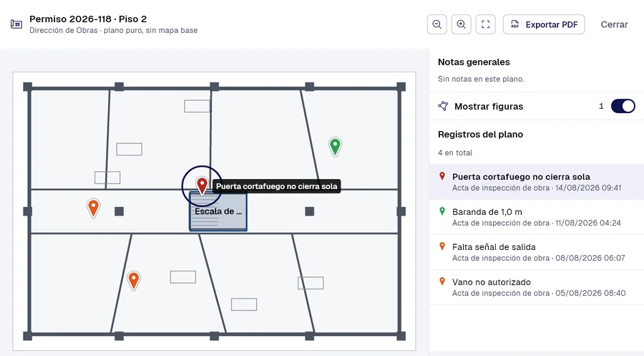Viewport: 644px width, 356px height.
Task: Select the red pin on the plan
Action: (202, 186)
